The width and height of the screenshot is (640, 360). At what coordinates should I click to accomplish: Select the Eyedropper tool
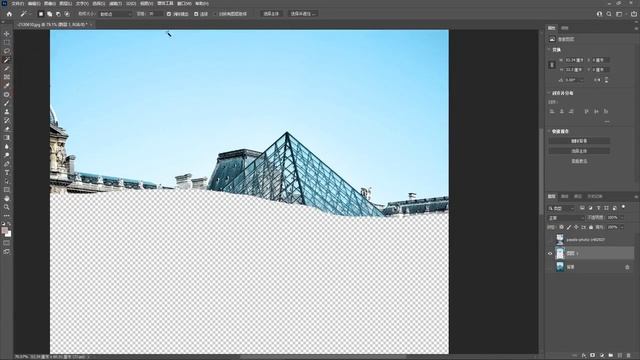coord(7,86)
